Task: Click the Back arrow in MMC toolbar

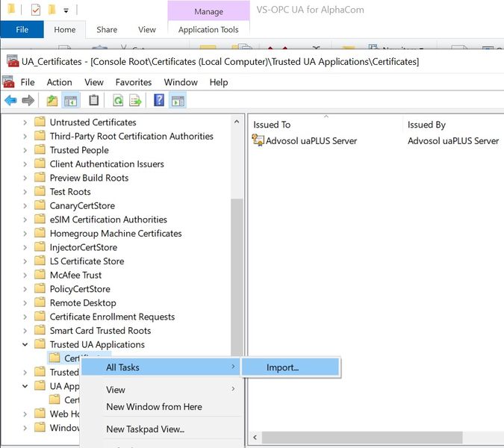Action: (x=10, y=101)
